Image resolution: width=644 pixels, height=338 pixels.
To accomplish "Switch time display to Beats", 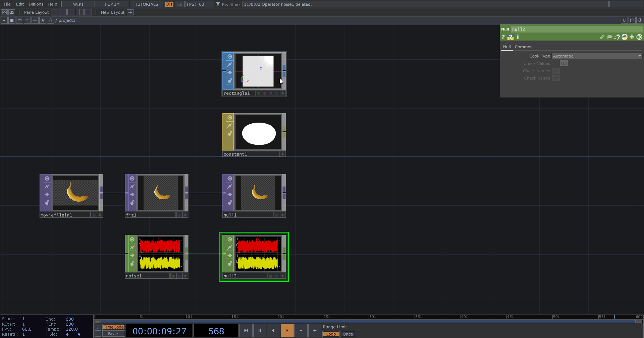I will pos(113,334).
